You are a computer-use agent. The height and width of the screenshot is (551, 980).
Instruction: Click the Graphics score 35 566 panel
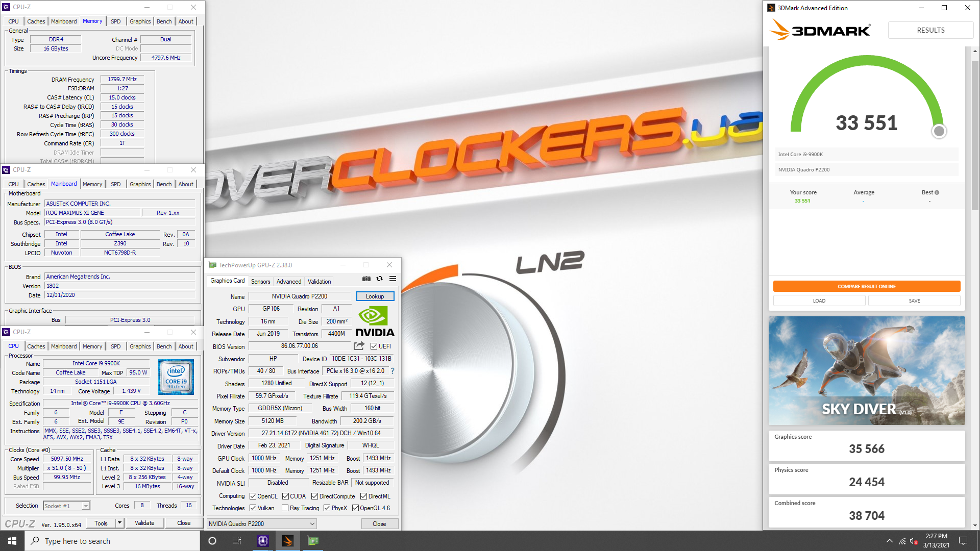[867, 445]
